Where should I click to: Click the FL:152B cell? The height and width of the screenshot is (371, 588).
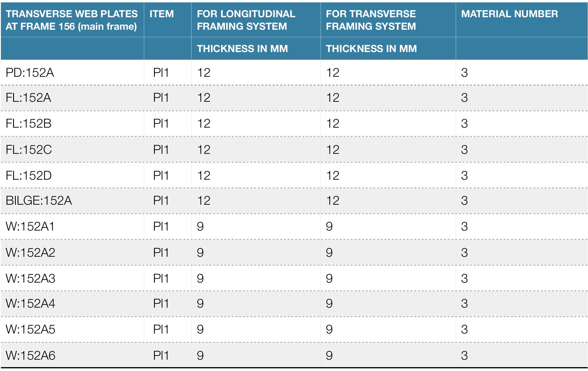pyautogui.click(x=29, y=123)
